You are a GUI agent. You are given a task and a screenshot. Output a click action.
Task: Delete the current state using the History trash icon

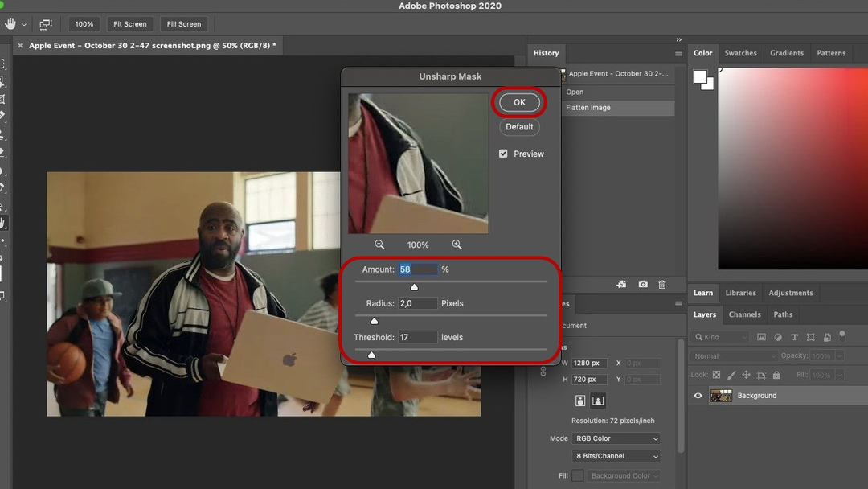(x=662, y=284)
